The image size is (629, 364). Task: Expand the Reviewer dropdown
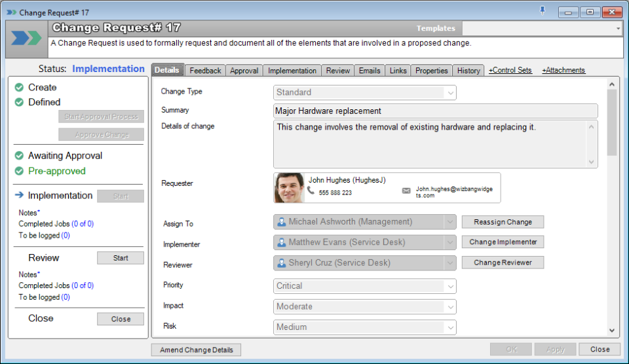[450, 263]
